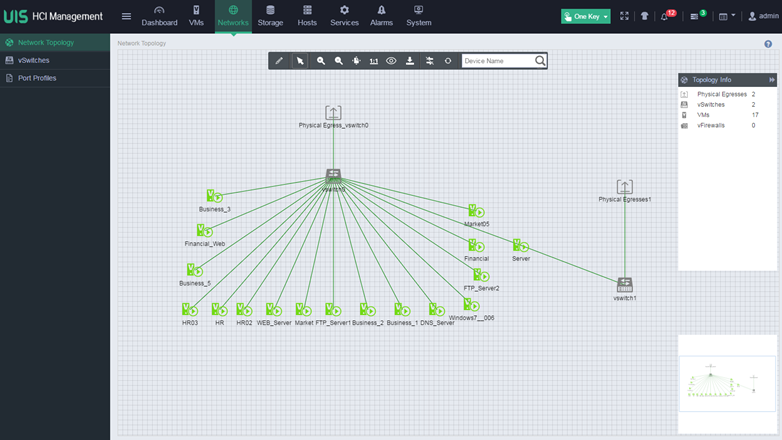This screenshot has width=782, height=440.
Task: Open the One Key dropdown
Action: coord(586,16)
